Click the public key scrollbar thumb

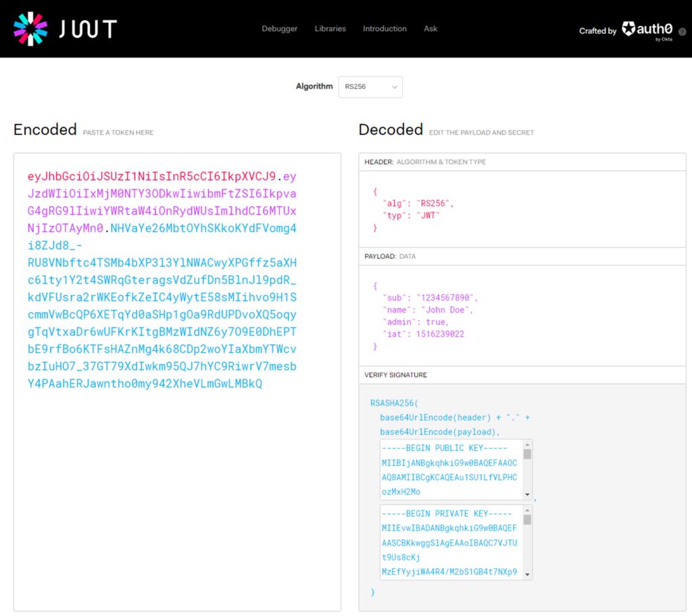point(528,454)
